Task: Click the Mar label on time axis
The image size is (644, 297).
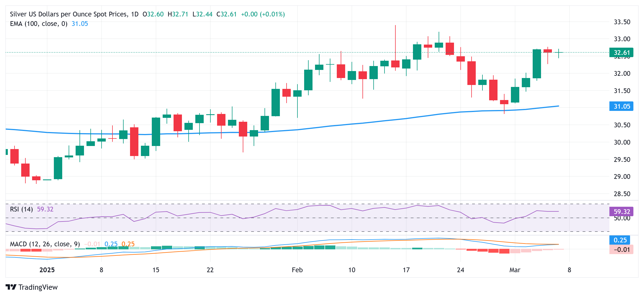Action: [x=515, y=270]
